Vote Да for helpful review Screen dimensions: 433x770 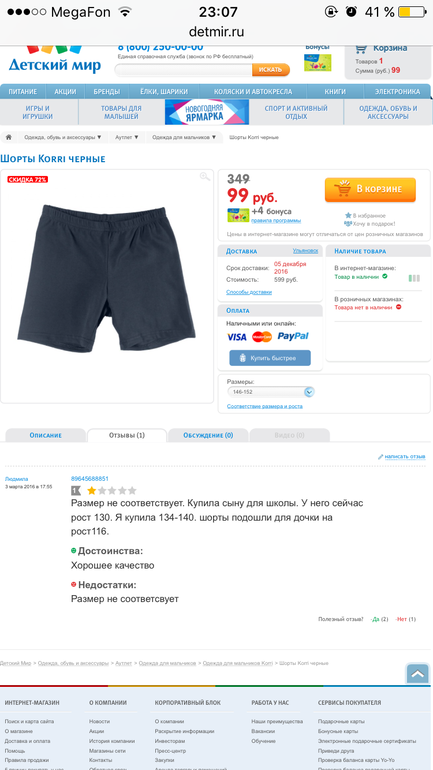(x=379, y=619)
